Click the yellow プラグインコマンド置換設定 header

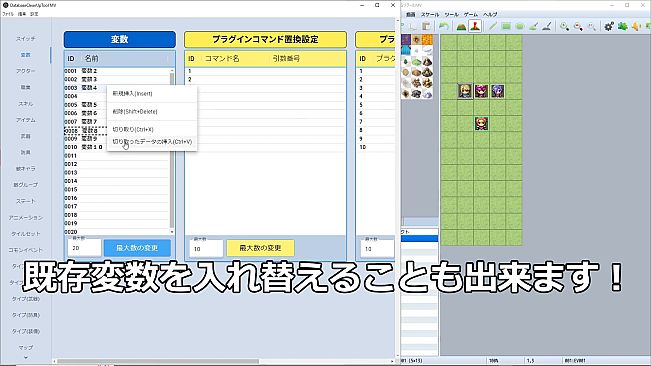click(265, 39)
